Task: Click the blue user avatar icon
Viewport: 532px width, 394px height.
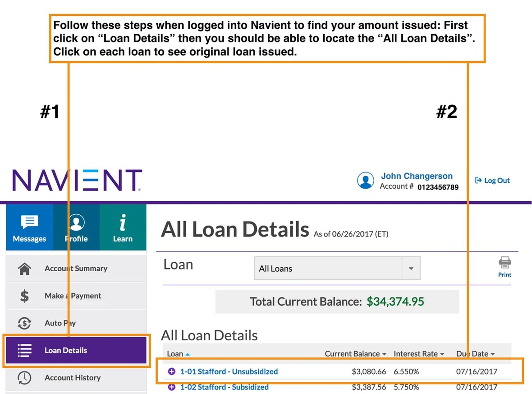Action: point(365,181)
